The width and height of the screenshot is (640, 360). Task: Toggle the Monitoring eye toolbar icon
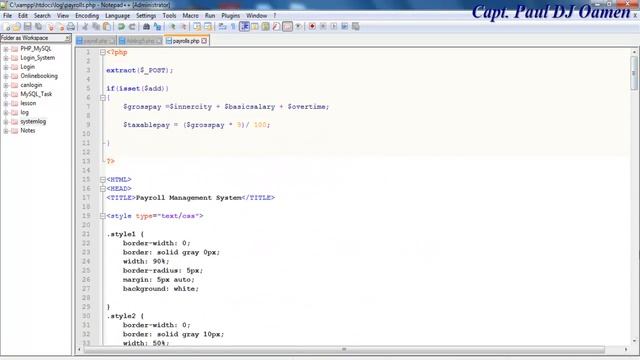tap(298, 27)
